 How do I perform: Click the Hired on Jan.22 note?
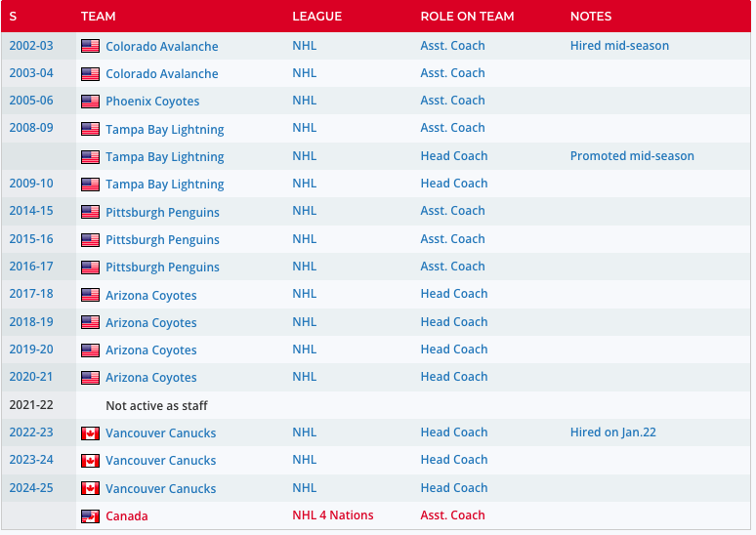point(612,432)
